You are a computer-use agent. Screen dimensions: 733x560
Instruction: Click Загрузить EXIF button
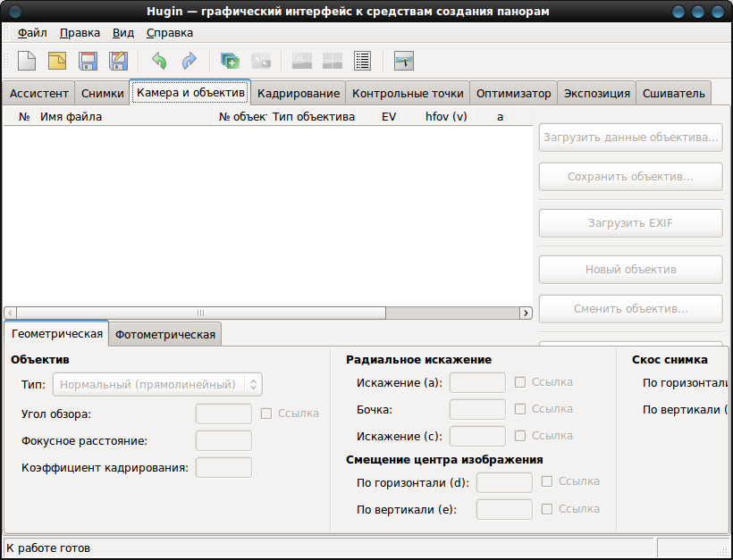(x=630, y=222)
